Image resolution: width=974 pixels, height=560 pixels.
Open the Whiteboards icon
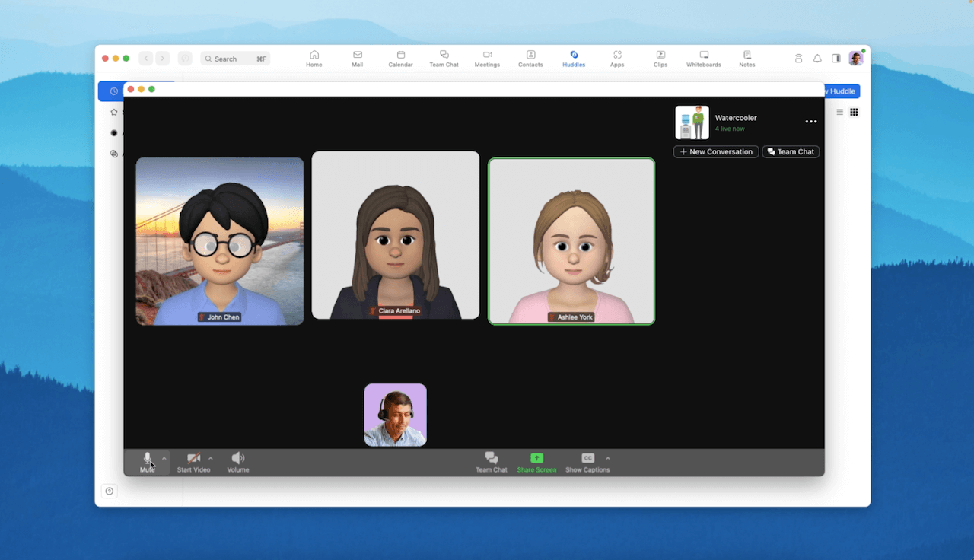tap(703, 58)
